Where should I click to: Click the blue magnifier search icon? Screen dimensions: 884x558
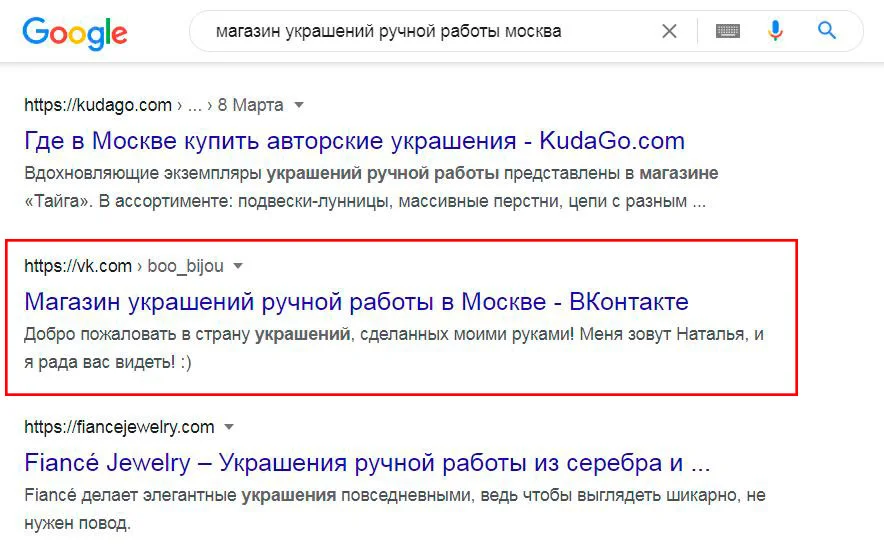(826, 31)
